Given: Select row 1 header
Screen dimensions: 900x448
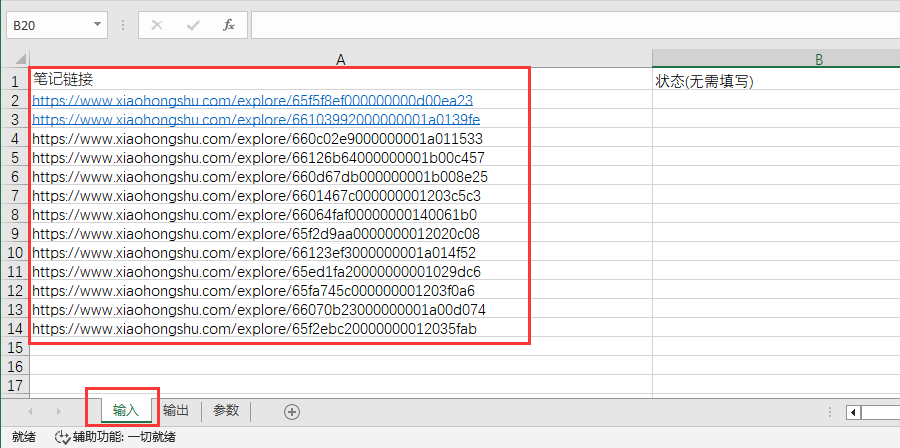Looking at the screenshot, I should click(15, 81).
